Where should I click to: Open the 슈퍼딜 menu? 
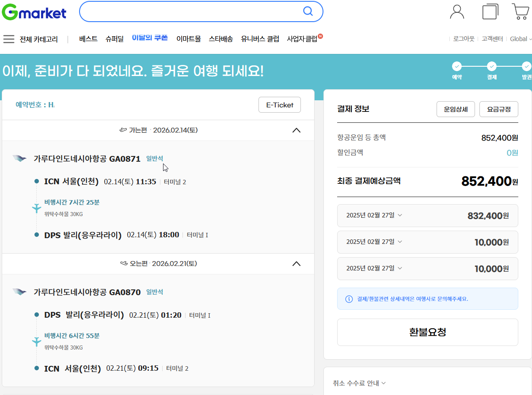pos(114,39)
